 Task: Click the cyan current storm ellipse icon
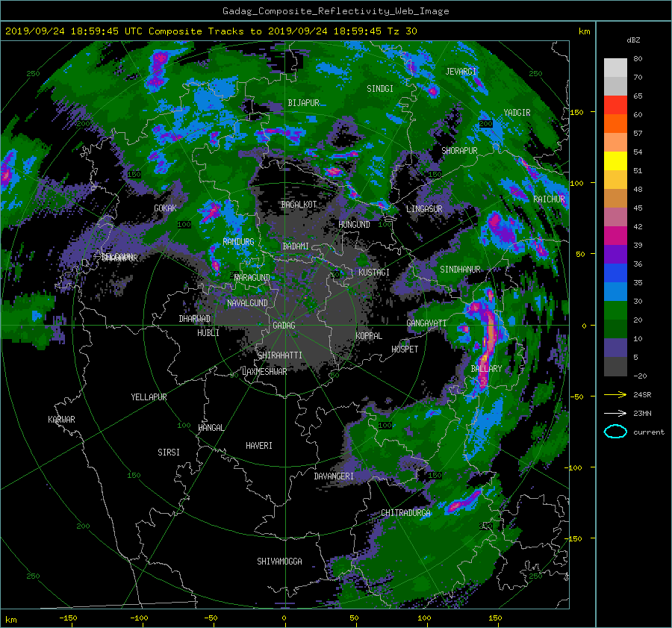615,432
